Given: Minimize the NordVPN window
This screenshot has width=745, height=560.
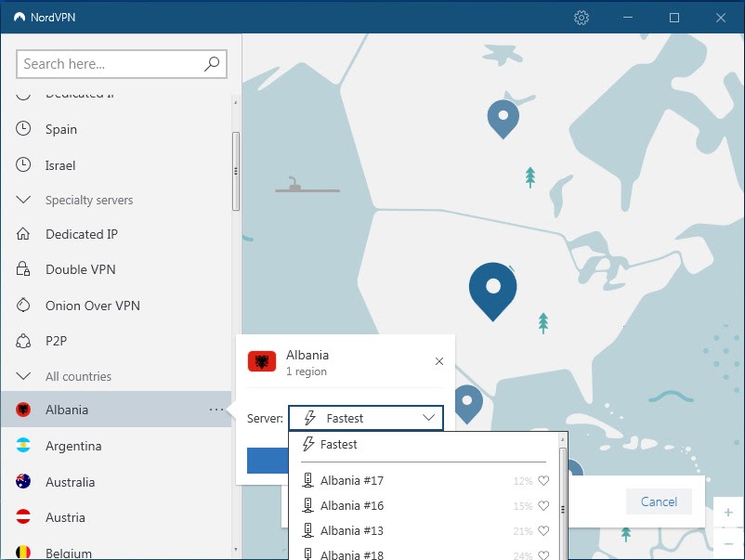Looking at the screenshot, I should 628,18.
